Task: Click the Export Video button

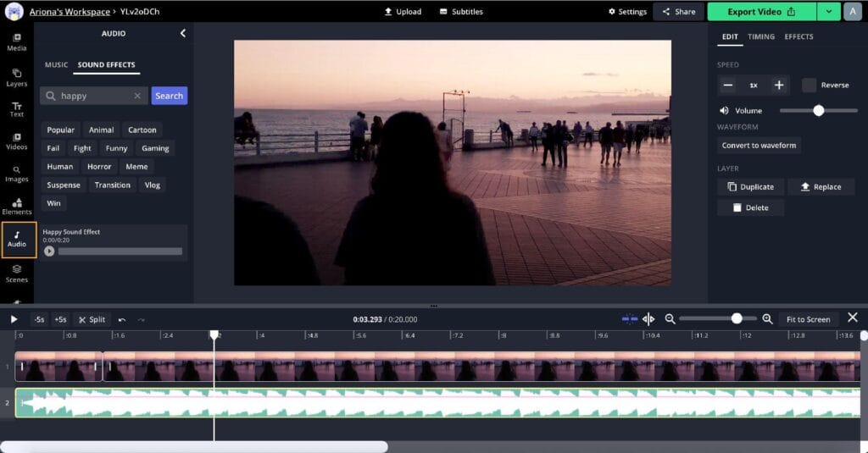Action: pyautogui.click(x=762, y=12)
